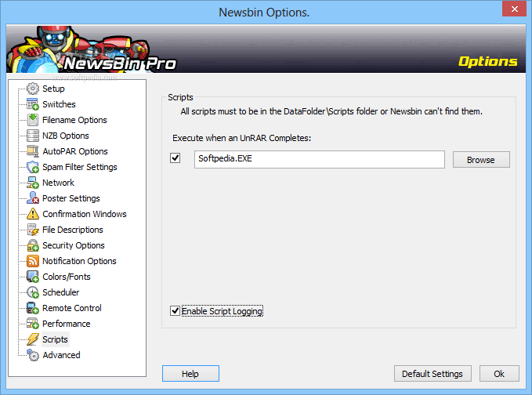Click the Scripts lightning bolt icon

click(33, 339)
